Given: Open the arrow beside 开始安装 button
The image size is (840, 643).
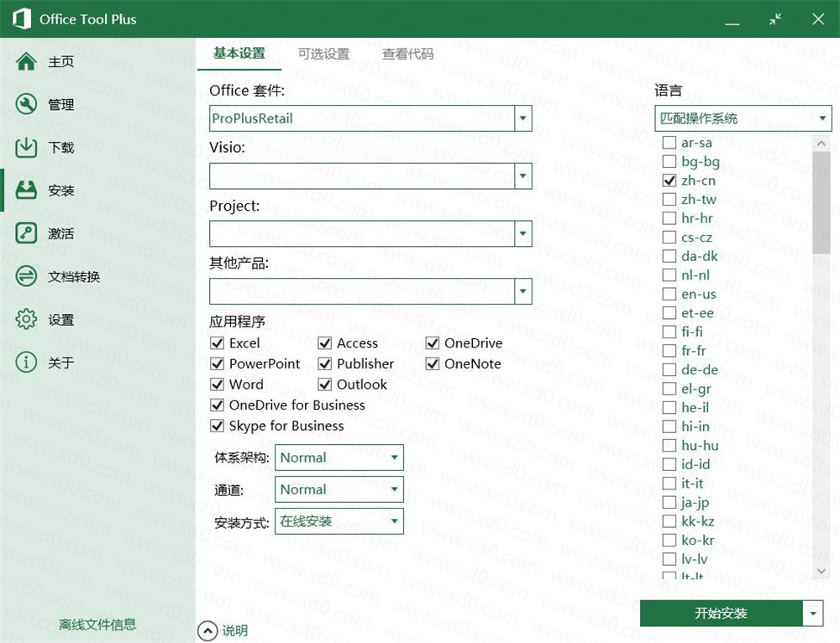Looking at the screenshot, I should point(812,613).
